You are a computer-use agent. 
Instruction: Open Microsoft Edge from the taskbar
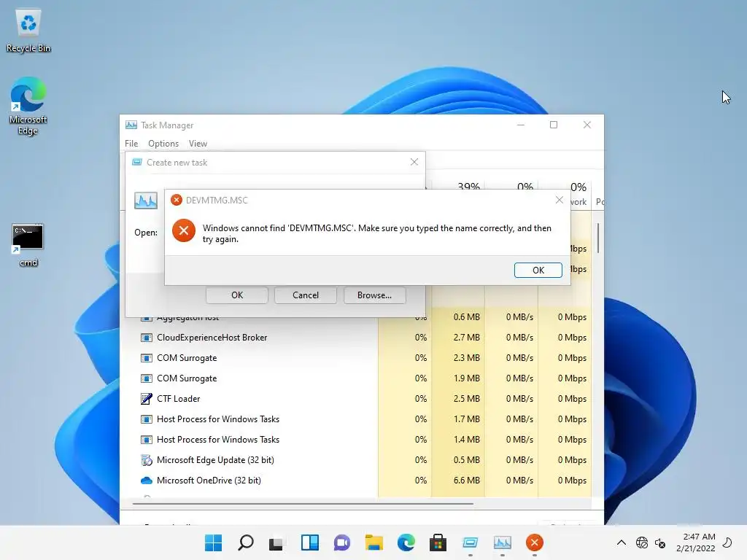(x=406, y=542)
